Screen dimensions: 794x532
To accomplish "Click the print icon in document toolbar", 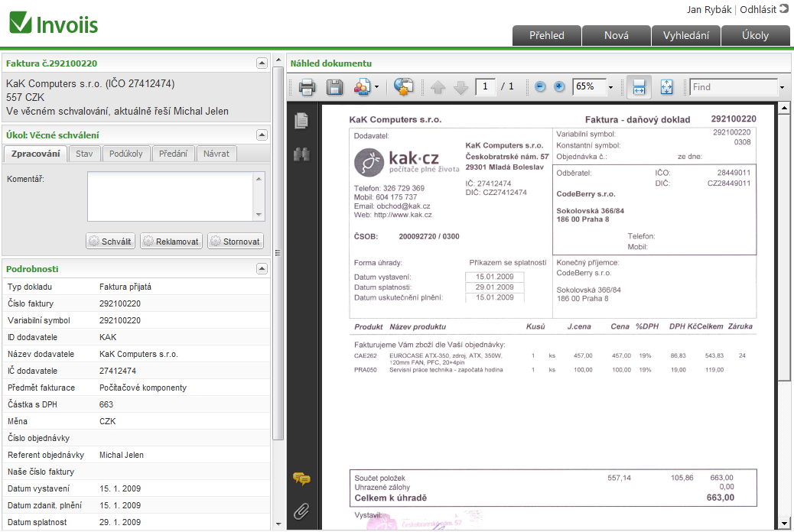I will click(307, 87).
